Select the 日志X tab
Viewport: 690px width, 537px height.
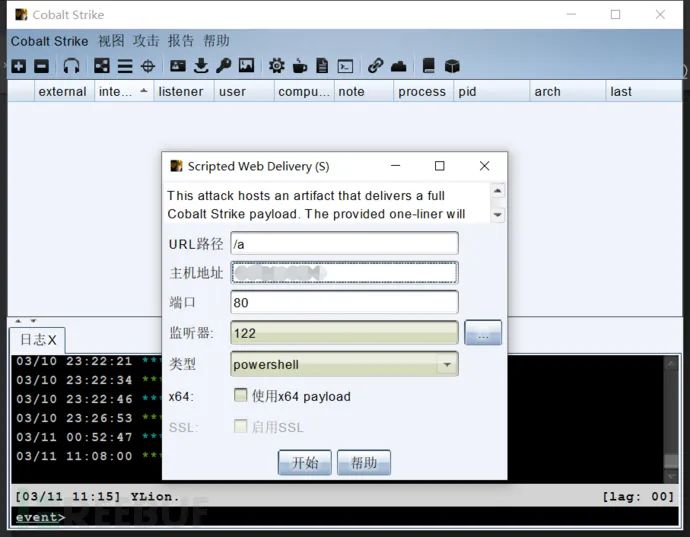pos(38,340)
